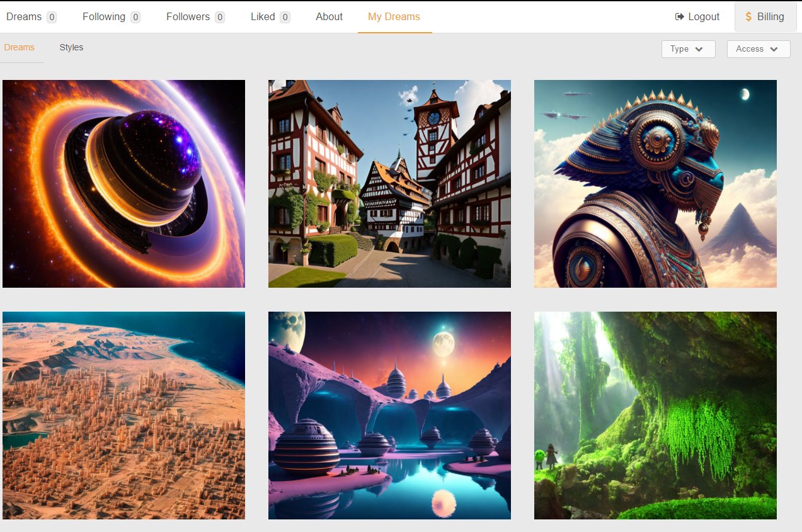Open the About tab

pyautogui.click(x=329, y=17)
